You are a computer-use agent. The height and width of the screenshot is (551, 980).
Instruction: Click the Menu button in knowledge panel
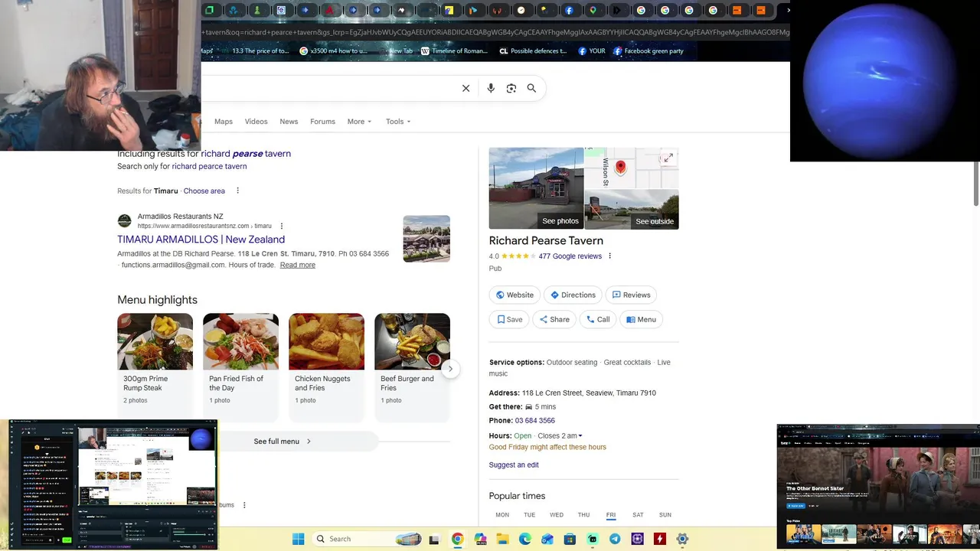pos(641,319)
